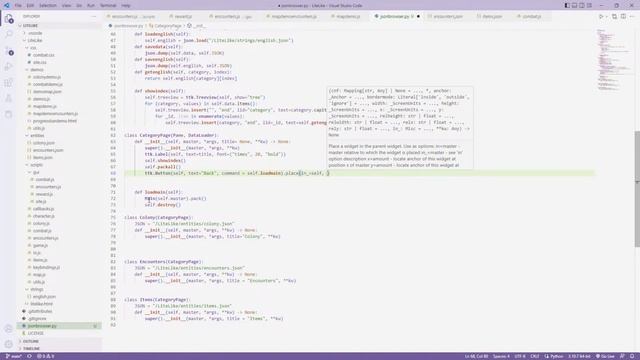
Task: Open the Extensions view in activity bar
Action: tap(9, 83)
